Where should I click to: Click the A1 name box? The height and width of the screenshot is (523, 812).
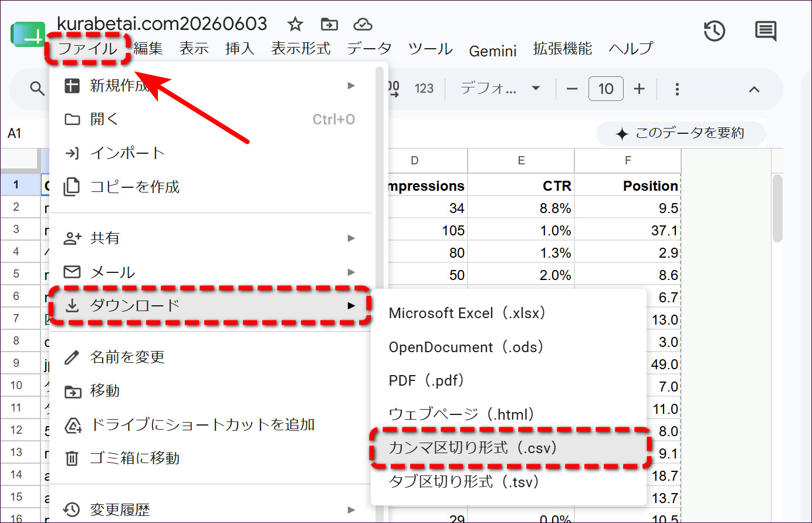[x=15, y=134]
